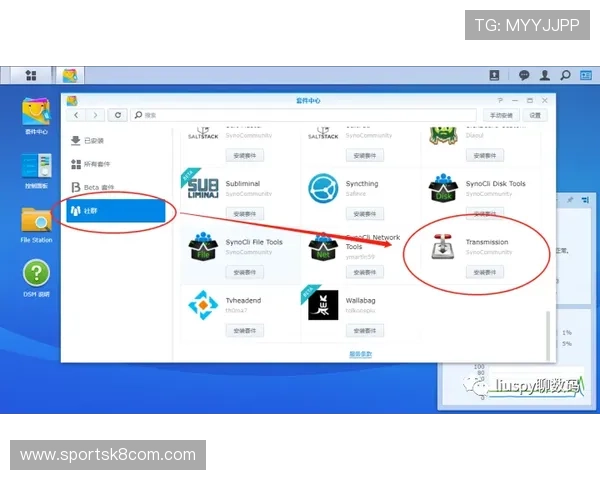The width and height of the screenshot is (600, 480).
Task: Launch File Station from desktop
Action: (x=36, y=222)
